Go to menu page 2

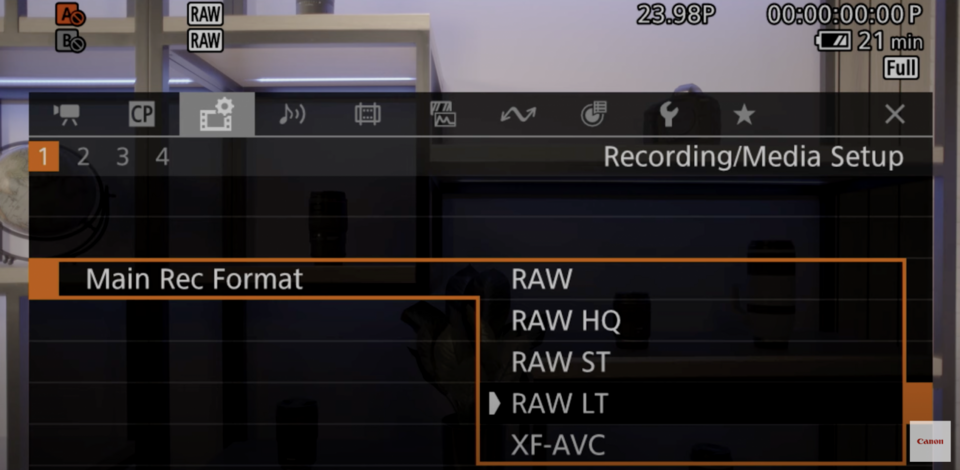pyautogui.click(x=83, y=157)
